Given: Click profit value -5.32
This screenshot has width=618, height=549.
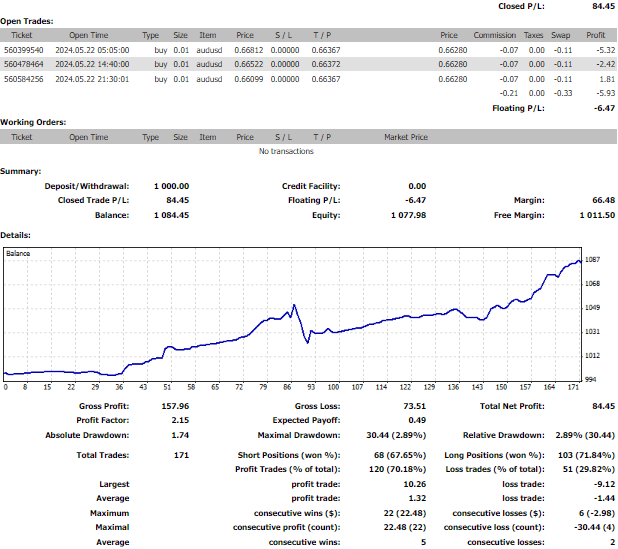Looking at the screenshot, I should (x=605, y=50).
